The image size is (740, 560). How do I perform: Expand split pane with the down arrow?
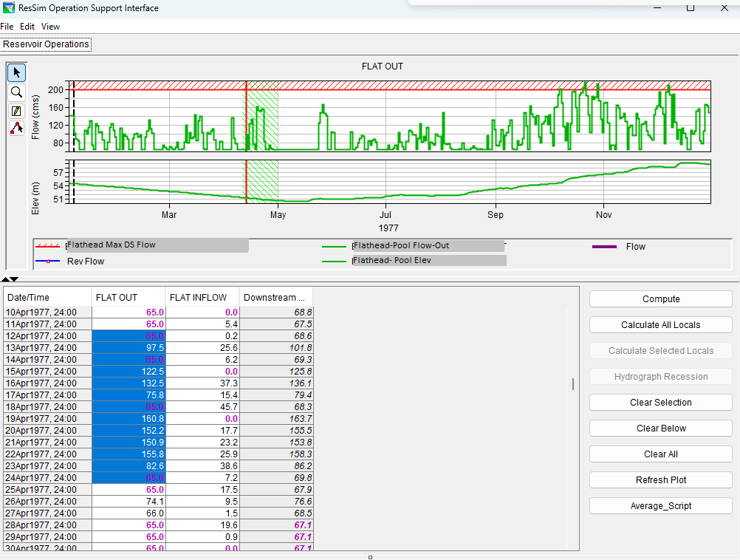[x=14, y=279]
